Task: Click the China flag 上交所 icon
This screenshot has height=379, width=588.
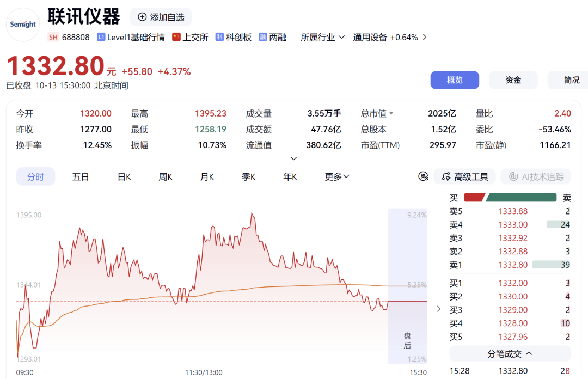Action: tap(176, 37)
